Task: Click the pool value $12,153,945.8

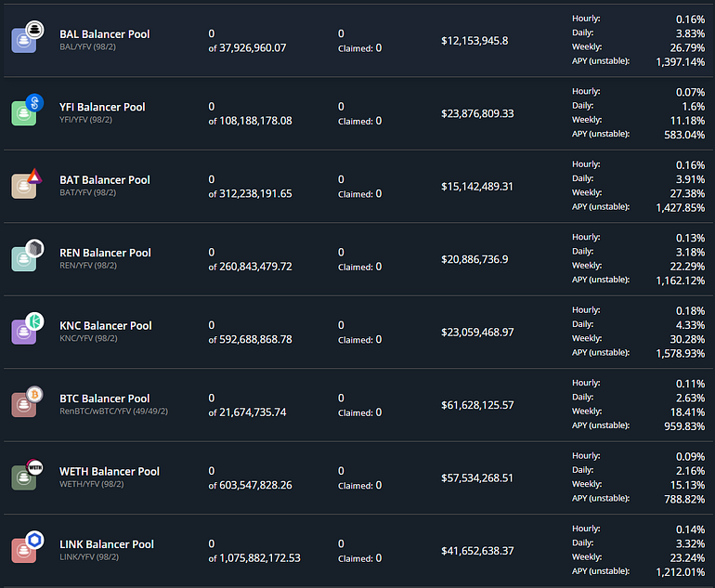Action: pyautogui.click(x=474, y=41)
